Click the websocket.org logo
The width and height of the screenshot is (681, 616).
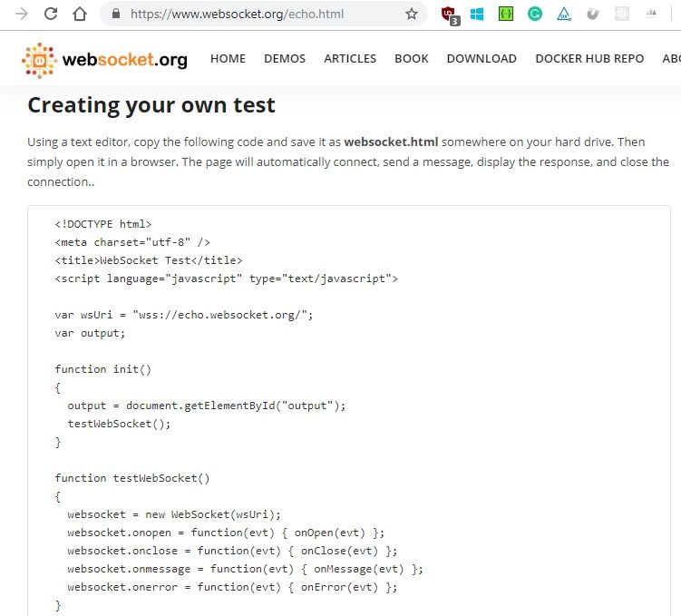(x=104, y=60)
